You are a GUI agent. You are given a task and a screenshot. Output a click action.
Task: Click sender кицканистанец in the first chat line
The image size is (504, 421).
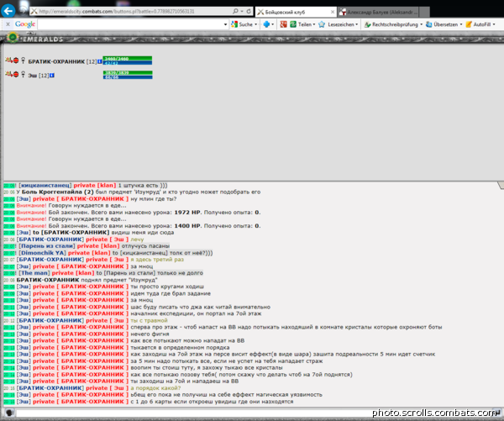click(x=45, y=185)
